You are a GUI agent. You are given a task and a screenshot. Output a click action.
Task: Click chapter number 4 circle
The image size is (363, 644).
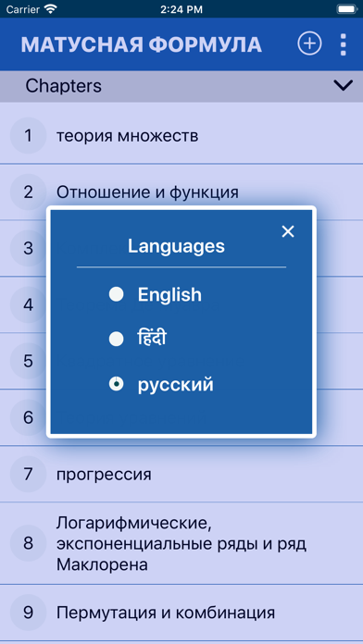tap(28, 304)
